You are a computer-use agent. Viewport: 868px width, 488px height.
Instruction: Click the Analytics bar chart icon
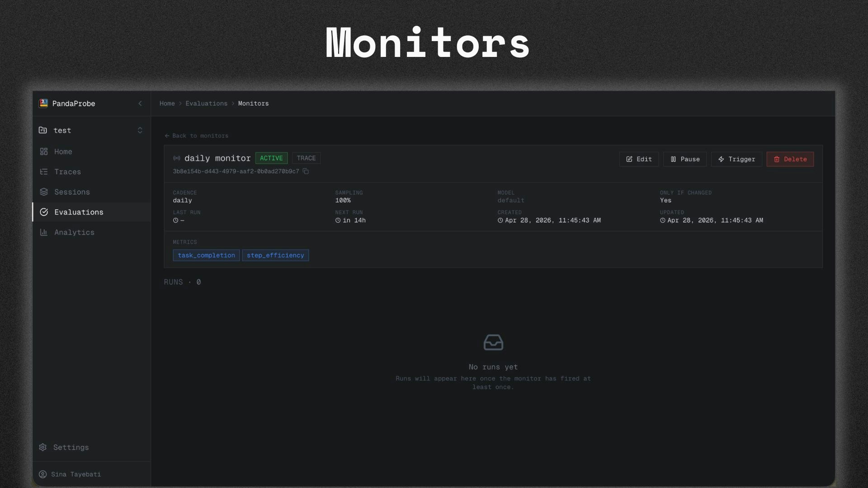(x=44, y=232)
